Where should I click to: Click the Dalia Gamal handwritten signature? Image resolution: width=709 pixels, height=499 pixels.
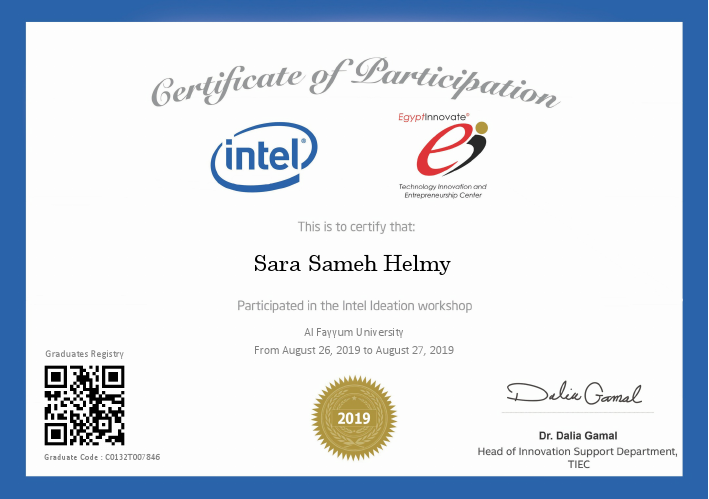coord(574,393)
